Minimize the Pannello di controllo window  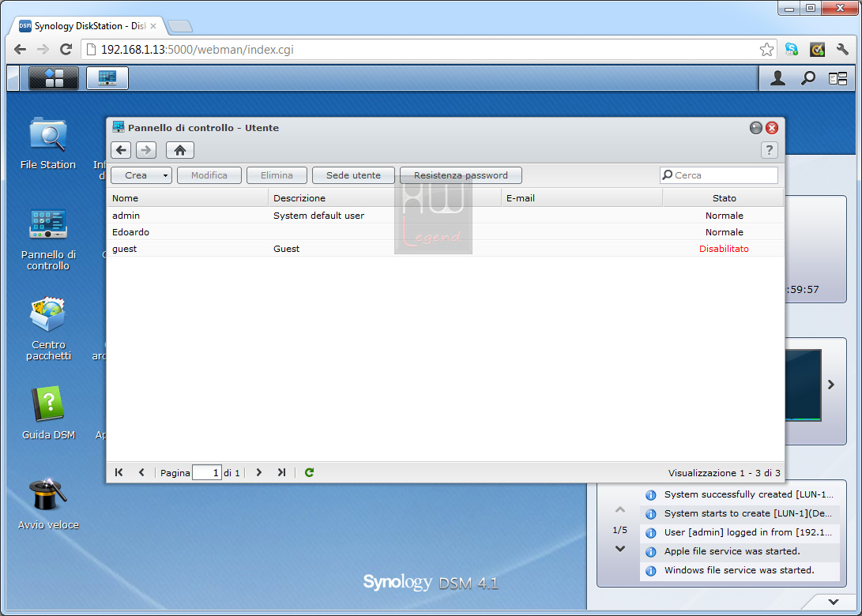(x=756, y=128)
